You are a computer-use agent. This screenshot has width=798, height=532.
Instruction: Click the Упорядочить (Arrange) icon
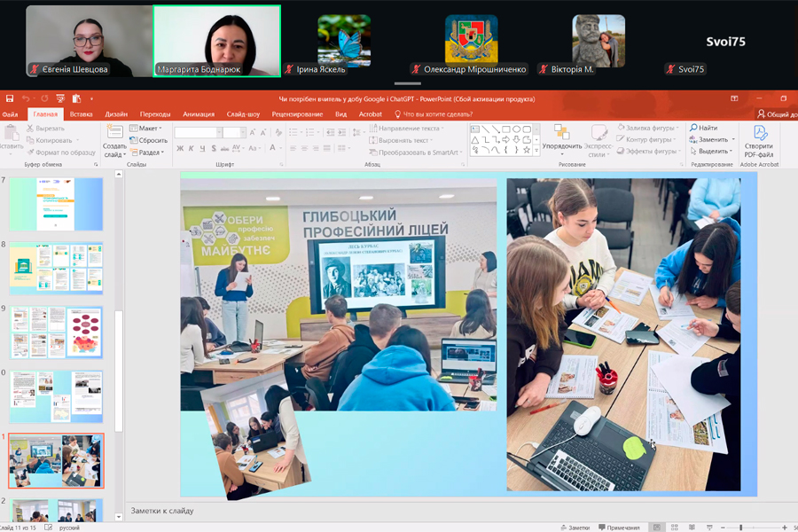tap(561, 137)
